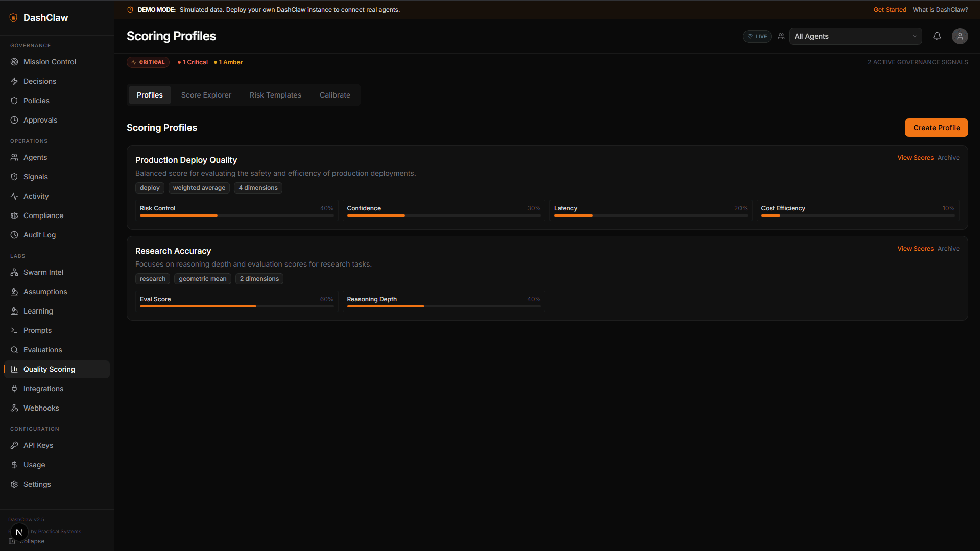Toggle the LIVE status indicator

pyautogui.click(x=757, y=36)
